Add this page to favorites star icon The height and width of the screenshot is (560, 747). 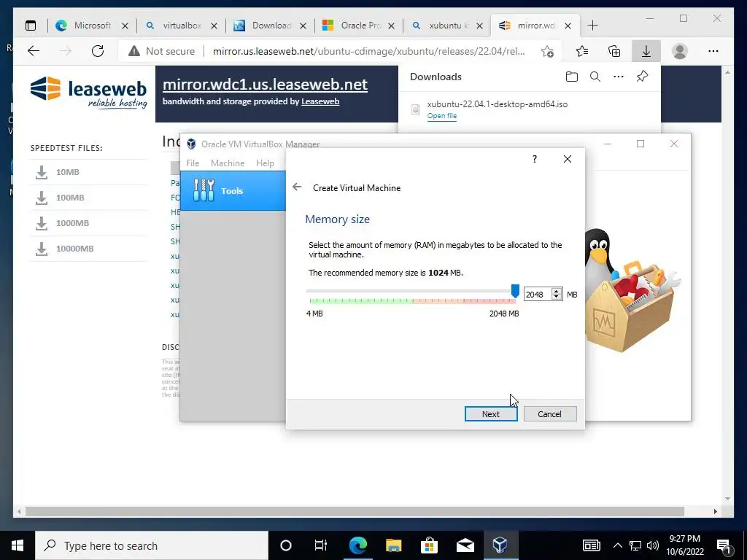[547, 51]
